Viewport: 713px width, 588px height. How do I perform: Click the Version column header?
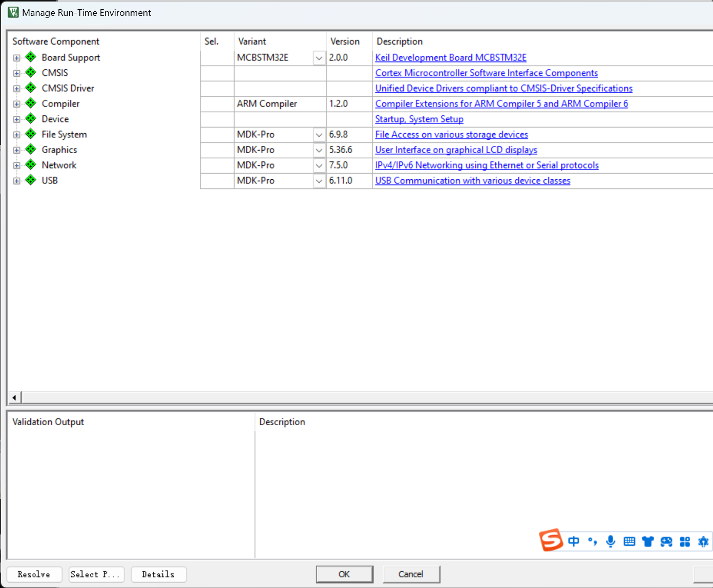pos(349,41)
